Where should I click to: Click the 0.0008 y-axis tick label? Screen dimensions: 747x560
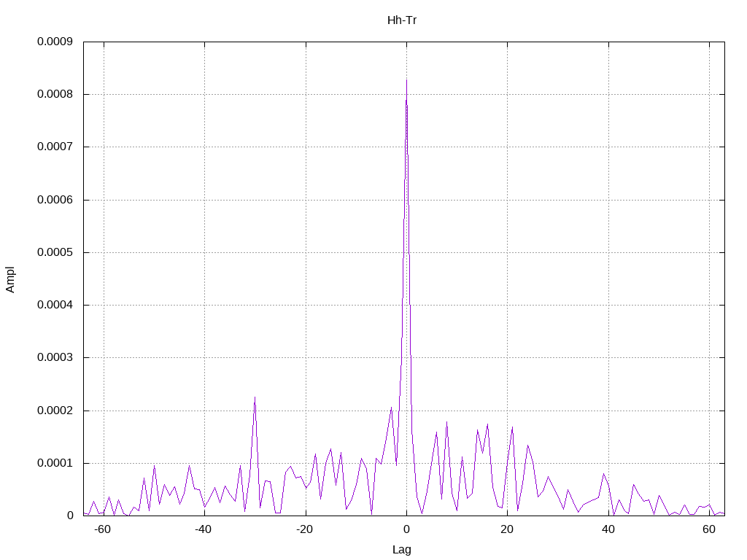point(55,94)
